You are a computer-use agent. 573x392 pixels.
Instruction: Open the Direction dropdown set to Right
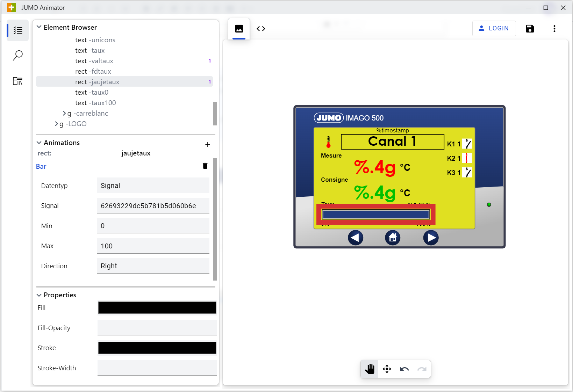153,266
